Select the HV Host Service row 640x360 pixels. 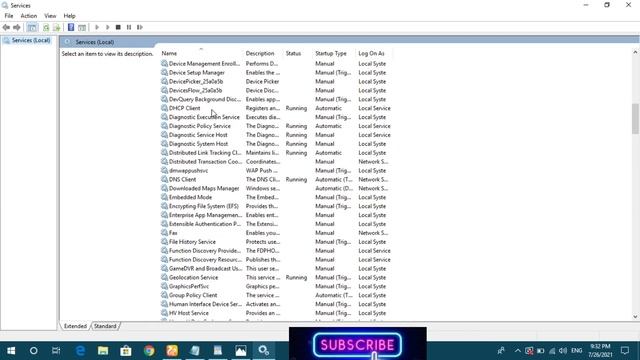point(276,313)
